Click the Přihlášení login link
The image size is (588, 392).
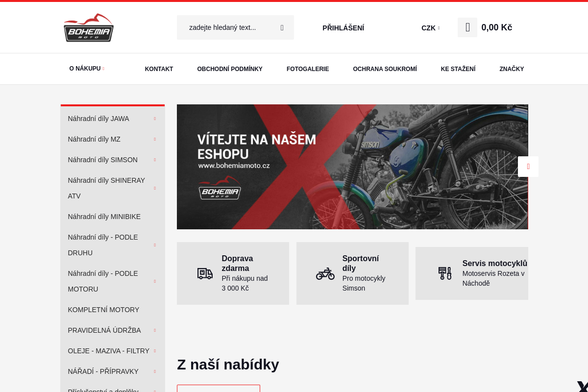[343, 28]
